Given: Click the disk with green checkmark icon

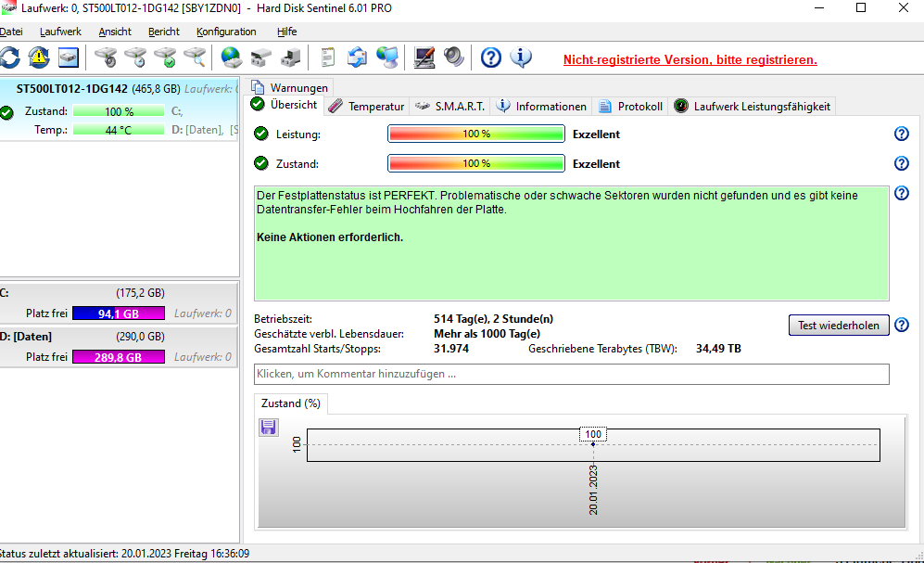Looking at the screenshot, I should click(x=165, y=58).
